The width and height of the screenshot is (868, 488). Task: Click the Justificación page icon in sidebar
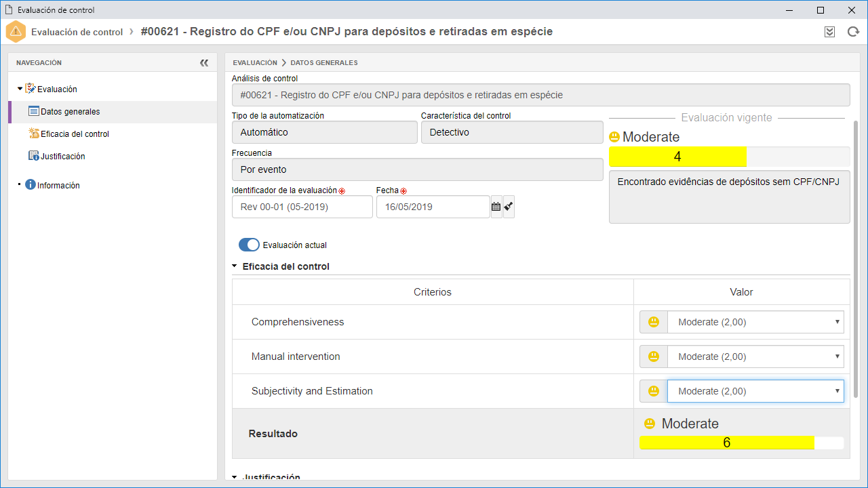click(x=34, y=156)
